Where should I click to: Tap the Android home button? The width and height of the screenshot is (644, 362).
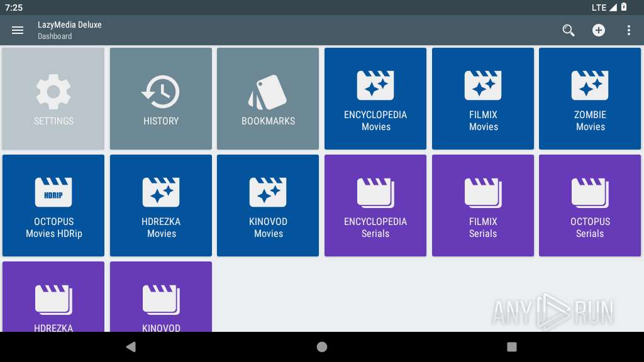point(322,347)
